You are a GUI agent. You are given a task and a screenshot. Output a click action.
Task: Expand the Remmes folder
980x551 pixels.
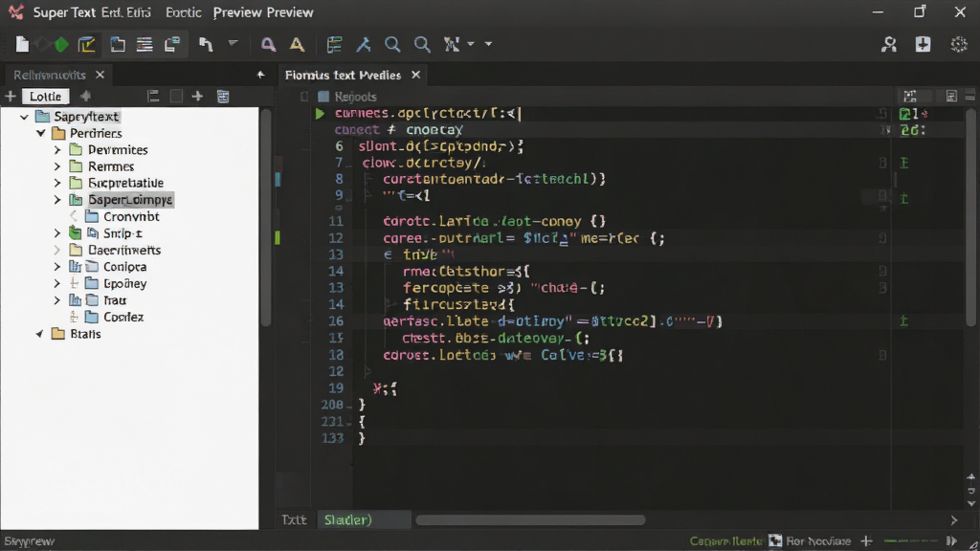click(x=57, y=166)
